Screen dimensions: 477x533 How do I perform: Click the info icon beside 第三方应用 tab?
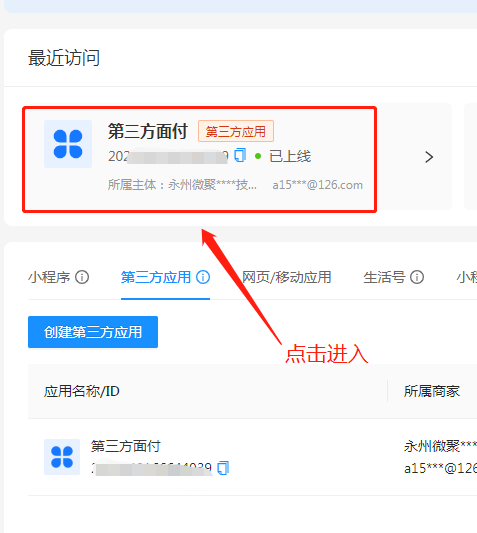coord(203,277)
